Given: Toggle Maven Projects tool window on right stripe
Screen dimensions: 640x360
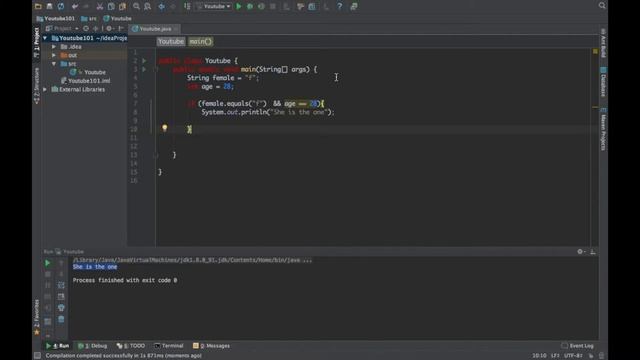Looking at the screenshot, I should coord(603,129).
